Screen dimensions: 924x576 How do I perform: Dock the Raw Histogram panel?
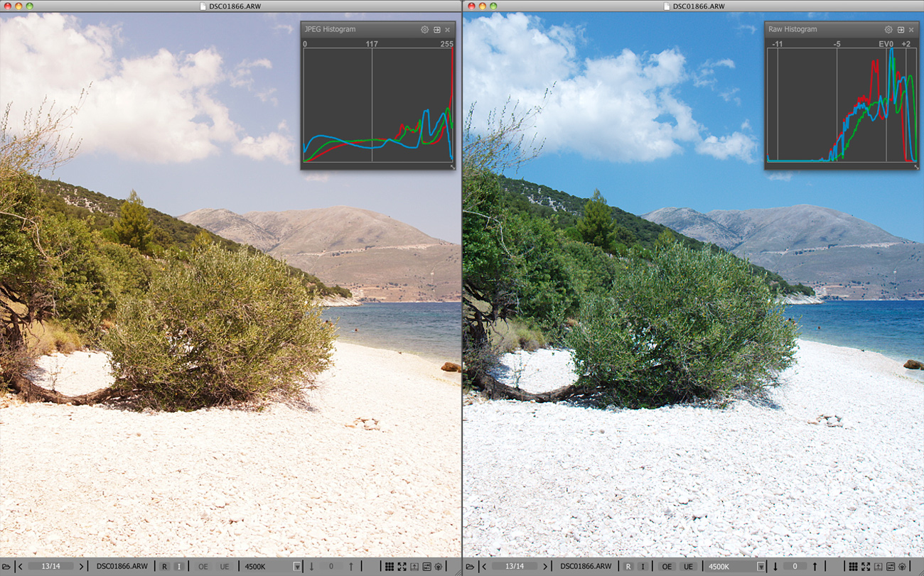click(x=900, y=30)
